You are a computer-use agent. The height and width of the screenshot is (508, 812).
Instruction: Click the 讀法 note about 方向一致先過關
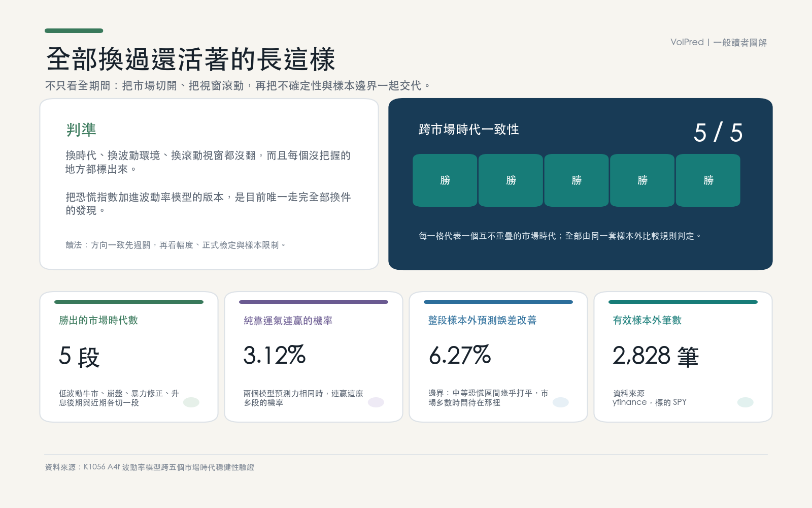point(176,245)
